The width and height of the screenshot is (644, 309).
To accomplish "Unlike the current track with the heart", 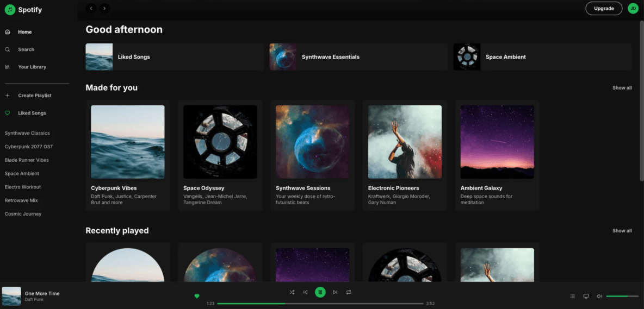I will [x=197, y=296].
